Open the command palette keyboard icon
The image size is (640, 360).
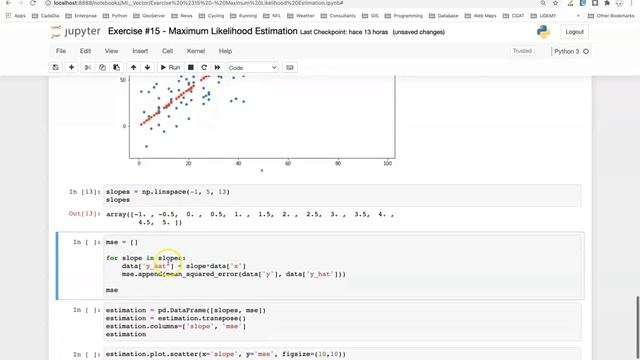290,67
